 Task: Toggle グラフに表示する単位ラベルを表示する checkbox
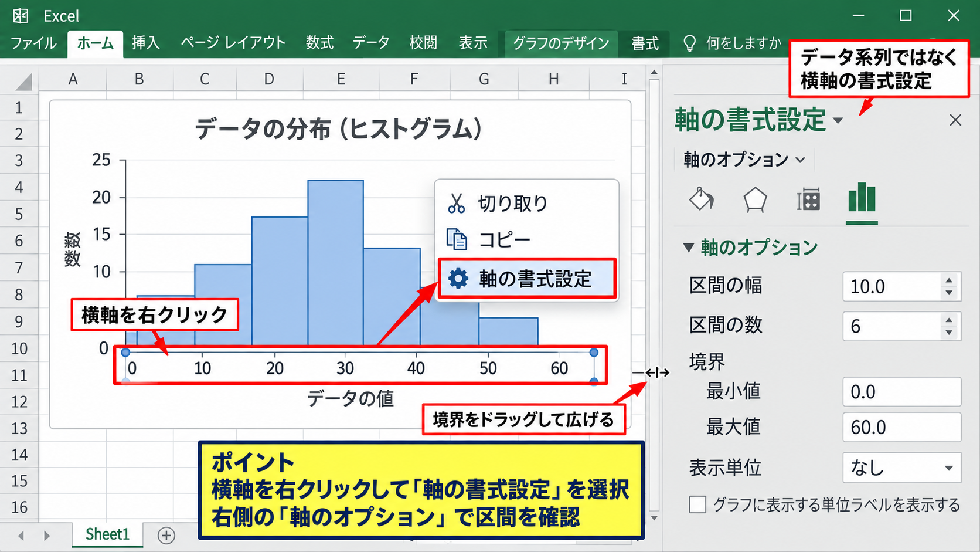[x=697, y=504]
